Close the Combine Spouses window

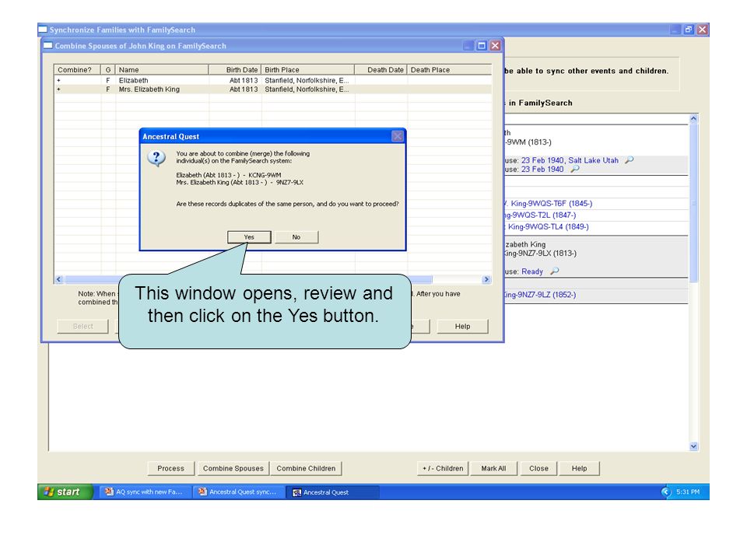(496, 46)
